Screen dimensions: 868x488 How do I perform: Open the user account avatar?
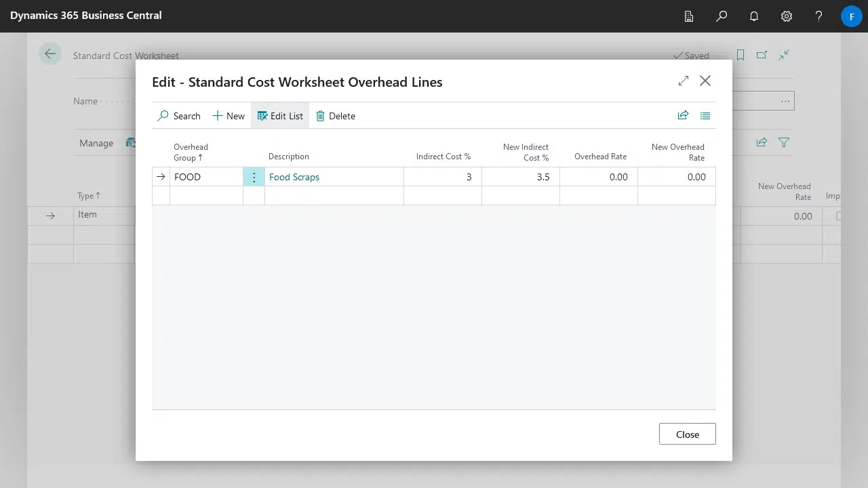tap(851, 16)
